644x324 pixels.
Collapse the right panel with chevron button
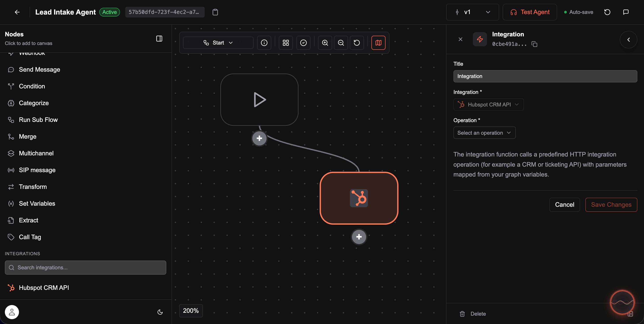(x=628, y=39)
